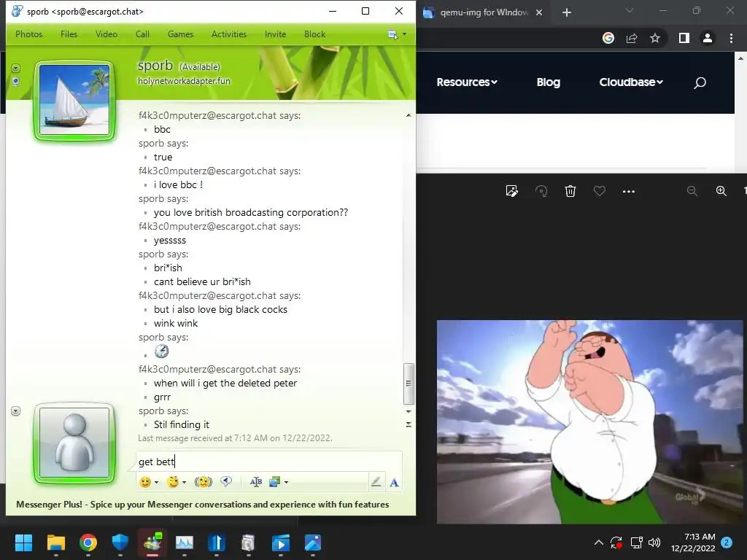Click the change background images icon

(x=274, y=482)
